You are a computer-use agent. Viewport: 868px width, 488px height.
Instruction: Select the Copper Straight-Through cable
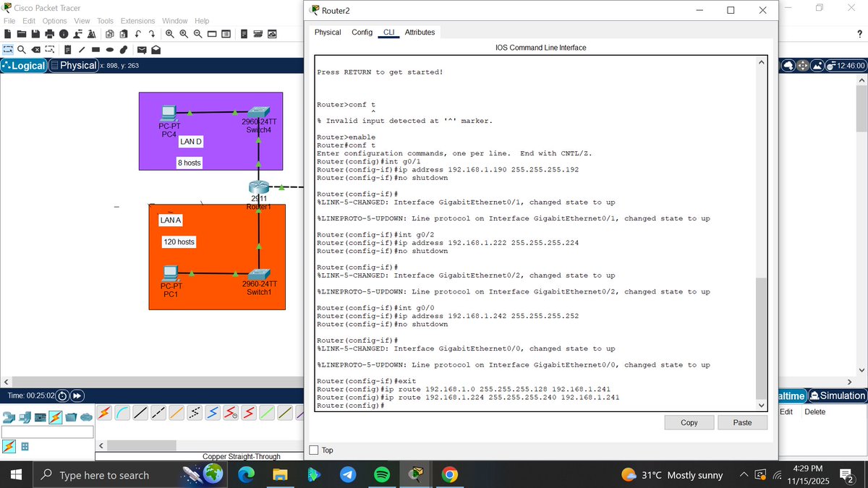pyautogui.click(x=139, y=412)
